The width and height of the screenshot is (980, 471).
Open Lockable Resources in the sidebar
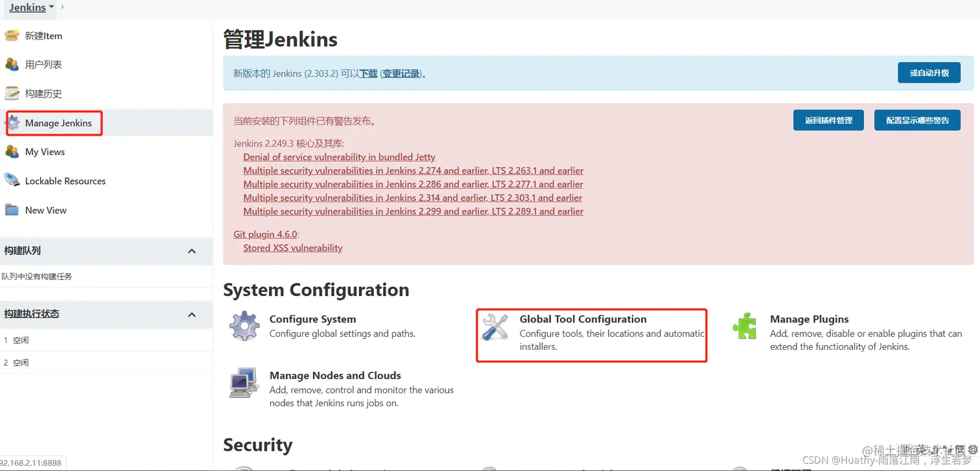pos(65,181)
